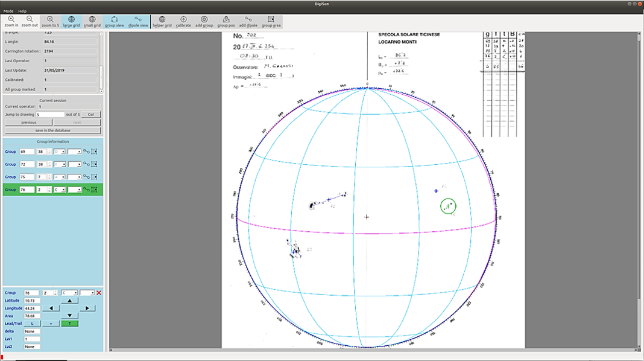
Task: Open the Help menu
Action: pyautogui.click(x=22, y=11)
